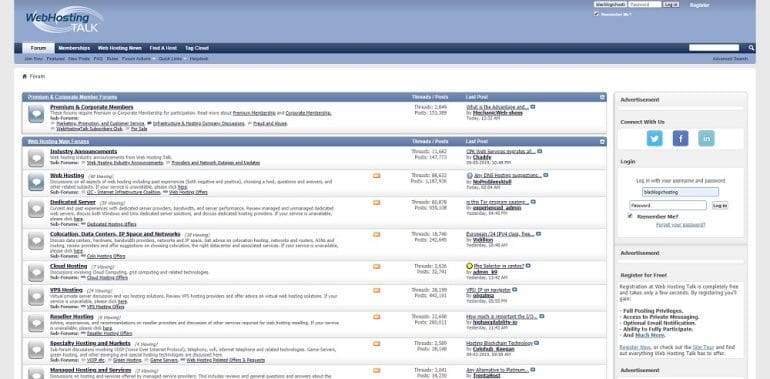The image size is (770, 379).
Task: Click the orange RSS icon for Web Hosting
Action: click(377, 176)
